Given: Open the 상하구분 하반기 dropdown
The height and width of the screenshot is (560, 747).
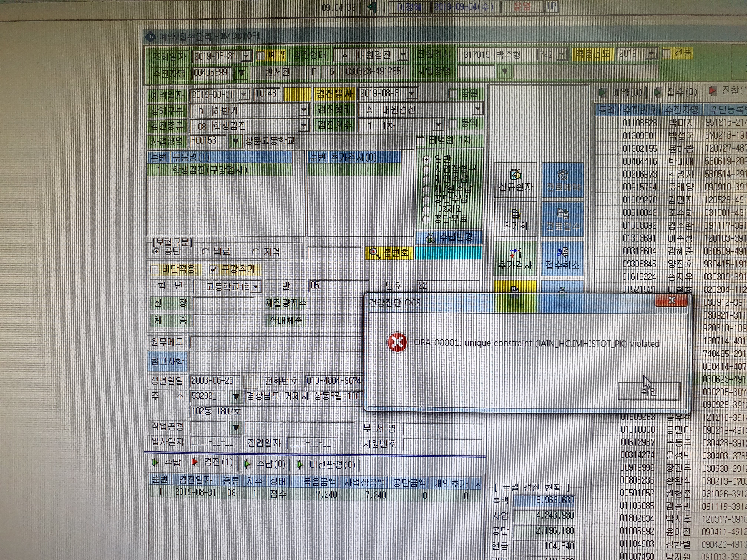Looking at the screenshot, I should click(x=304, y=110).
